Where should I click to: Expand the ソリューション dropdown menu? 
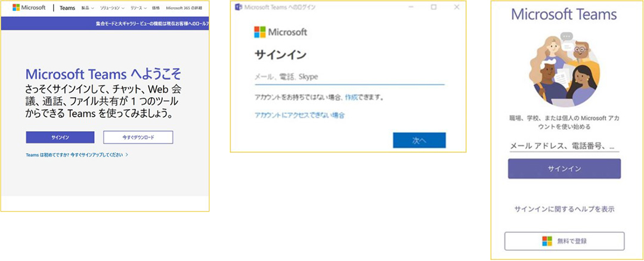[x=112, y=8]
